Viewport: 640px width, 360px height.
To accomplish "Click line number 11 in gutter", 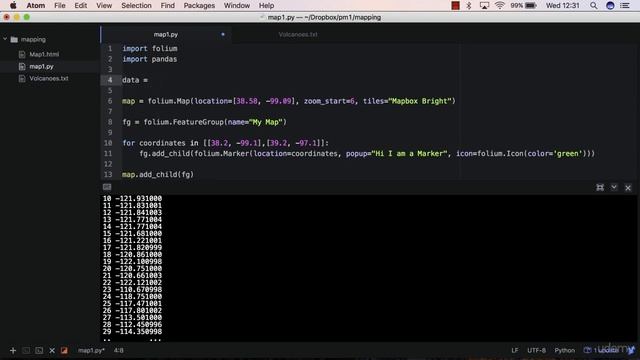I will coord(108,153).
